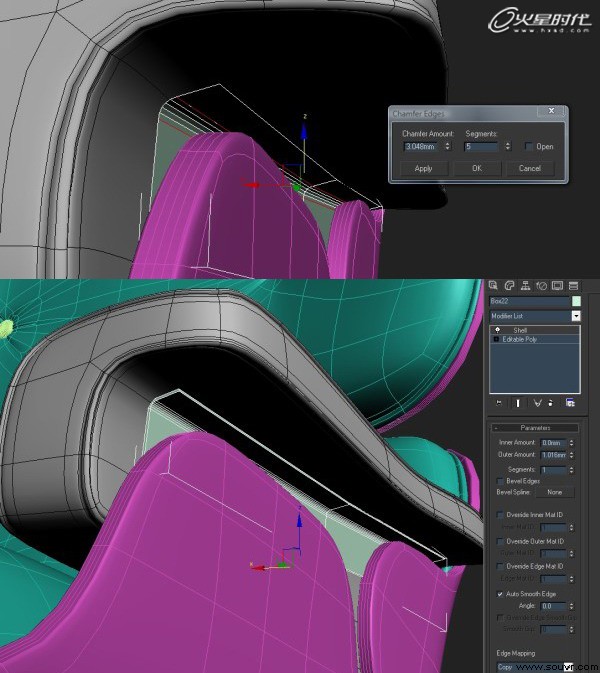Screen dimensions: 600x673
Task: Click Apply in Chamfer Edges dialog
Action: 424,168
